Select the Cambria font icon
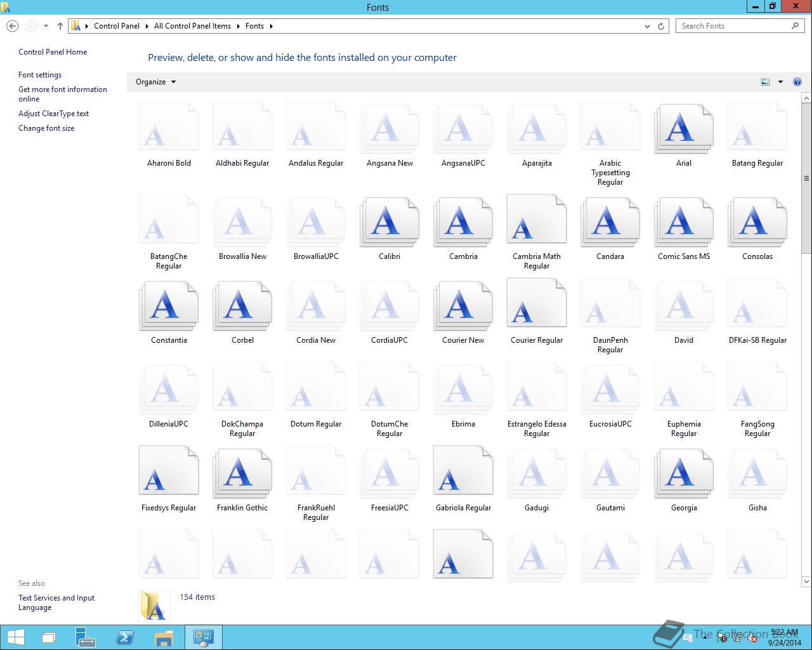This screenshot has width=812, height=650. click(463, 223)
